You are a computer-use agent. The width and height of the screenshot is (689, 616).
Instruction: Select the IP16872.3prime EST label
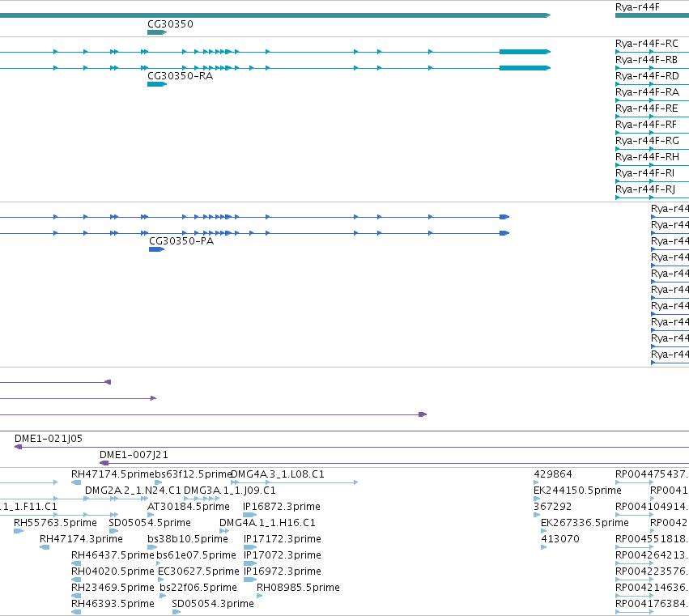282,507
